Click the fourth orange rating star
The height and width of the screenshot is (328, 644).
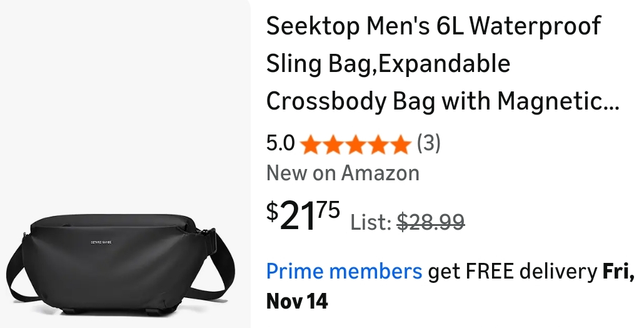coord(378,145)
